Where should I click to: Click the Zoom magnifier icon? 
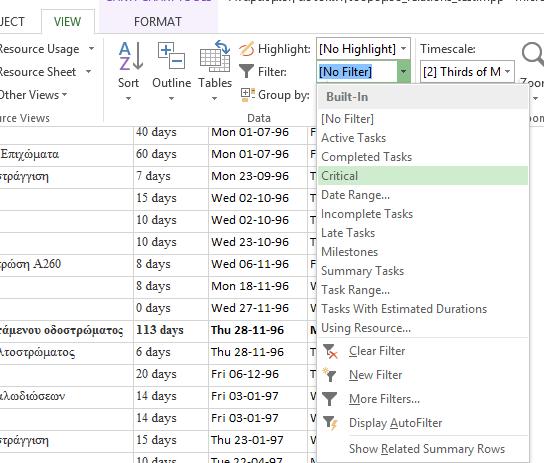(533, 55)
